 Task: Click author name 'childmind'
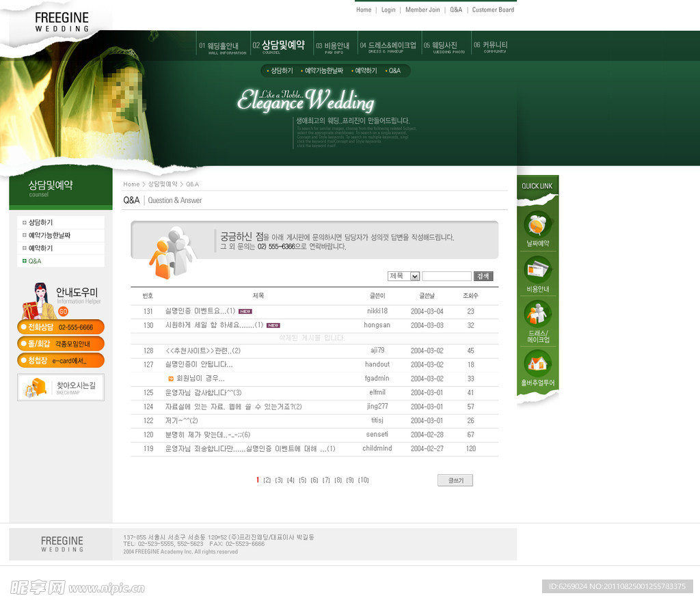click(377, 448)
